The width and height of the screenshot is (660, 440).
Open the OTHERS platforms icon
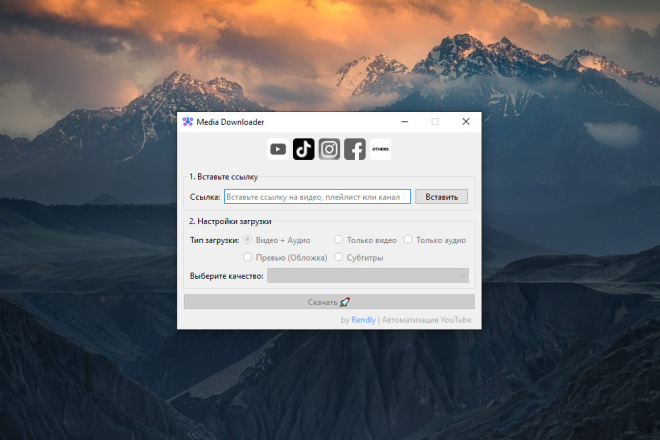pos(381,149)
